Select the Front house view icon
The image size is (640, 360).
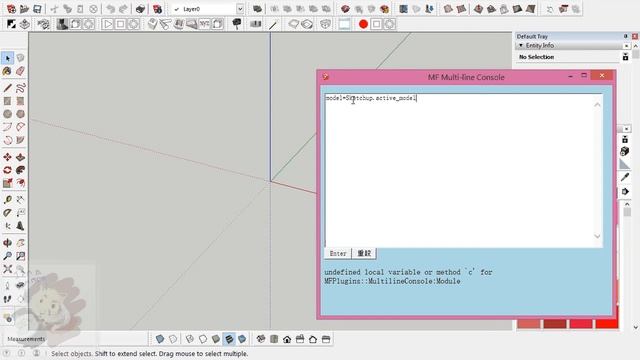pyautogui.click(x=287, y=339)
